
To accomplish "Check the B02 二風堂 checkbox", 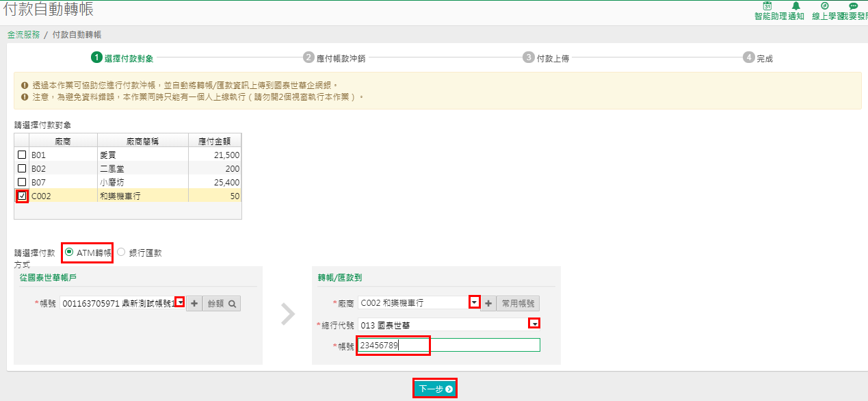I will (x=22, y=168).
